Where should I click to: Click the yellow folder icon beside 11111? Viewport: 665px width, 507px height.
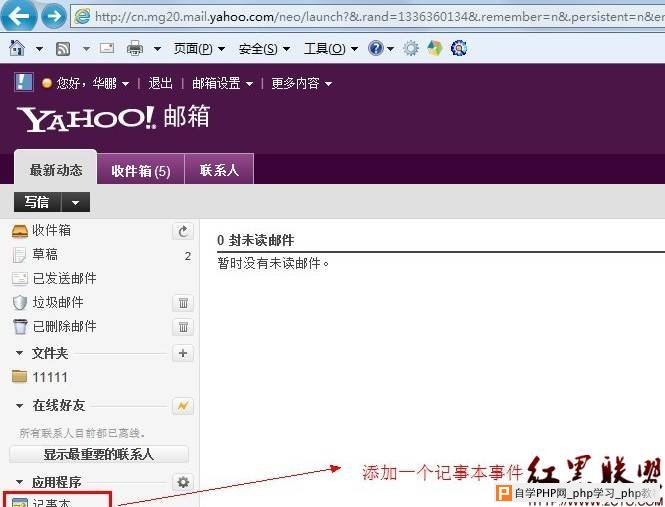(x=20, y=376)
